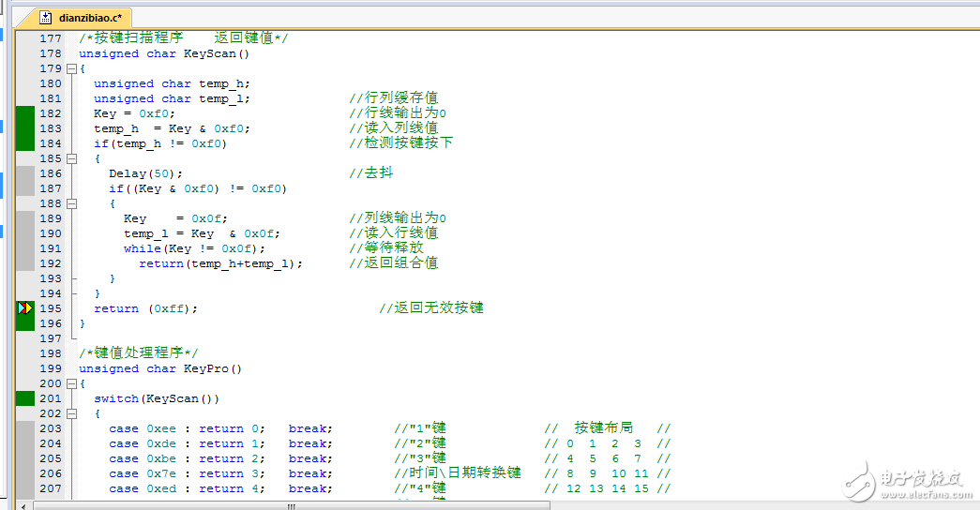Click the file icon on dianzibiao.c tab

(45, 18)
